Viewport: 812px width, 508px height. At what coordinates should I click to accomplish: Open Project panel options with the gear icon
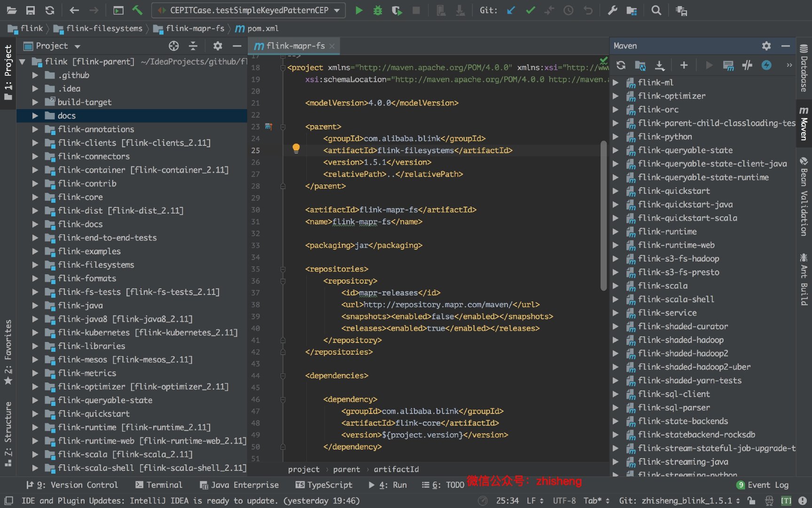218,46
